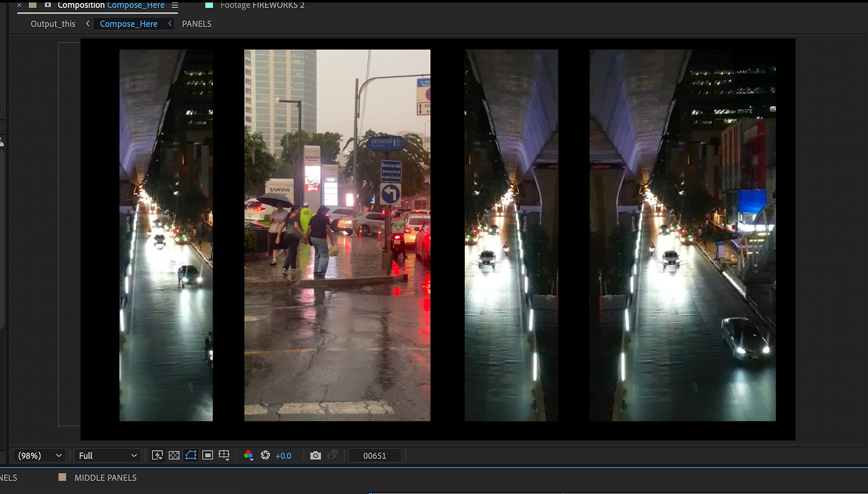
Task: Click tan label color swatch beside Composition
Action: tap(33, 5)
